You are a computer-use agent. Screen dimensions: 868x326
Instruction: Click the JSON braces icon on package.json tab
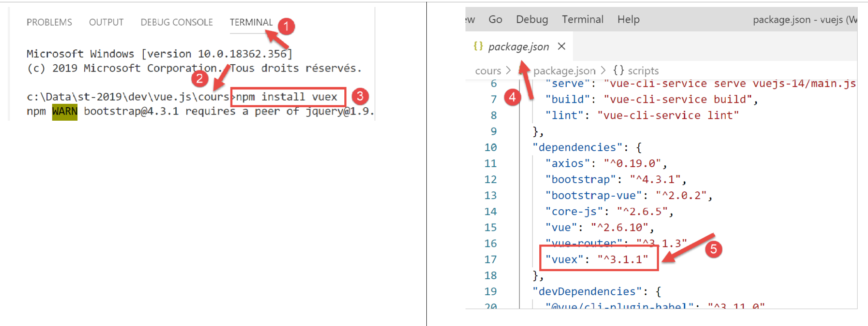[478, 46]
